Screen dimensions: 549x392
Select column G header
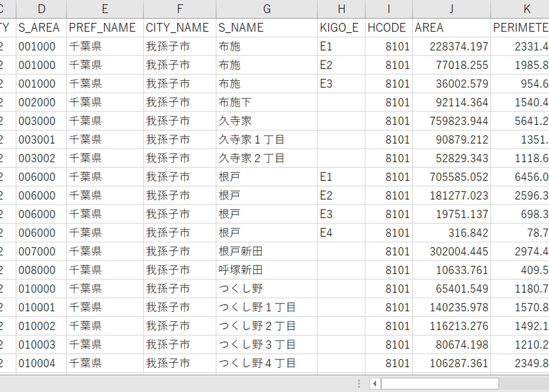pyautogui.click(x=267, y=9)
